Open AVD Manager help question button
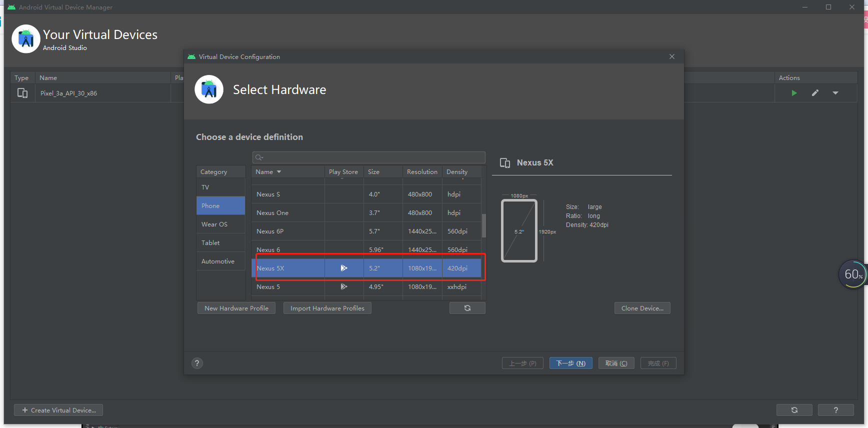868x428 pixels. [836, 410]
